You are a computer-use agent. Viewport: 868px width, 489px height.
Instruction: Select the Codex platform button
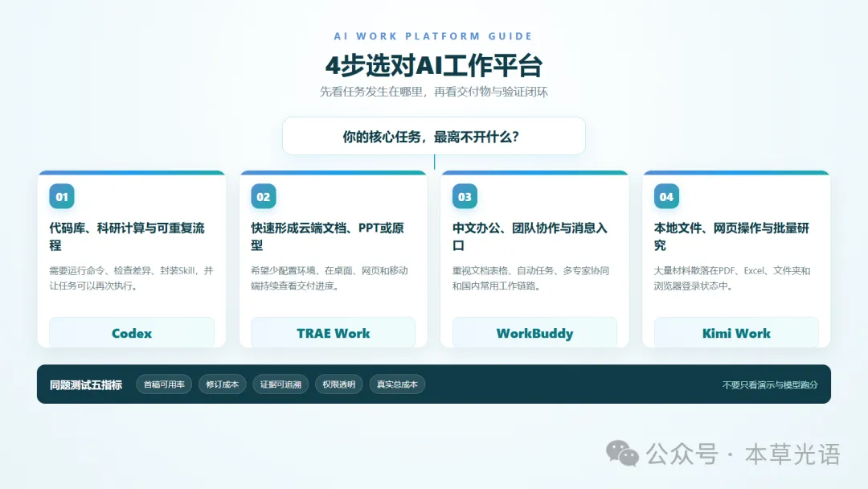coord(132,333)
